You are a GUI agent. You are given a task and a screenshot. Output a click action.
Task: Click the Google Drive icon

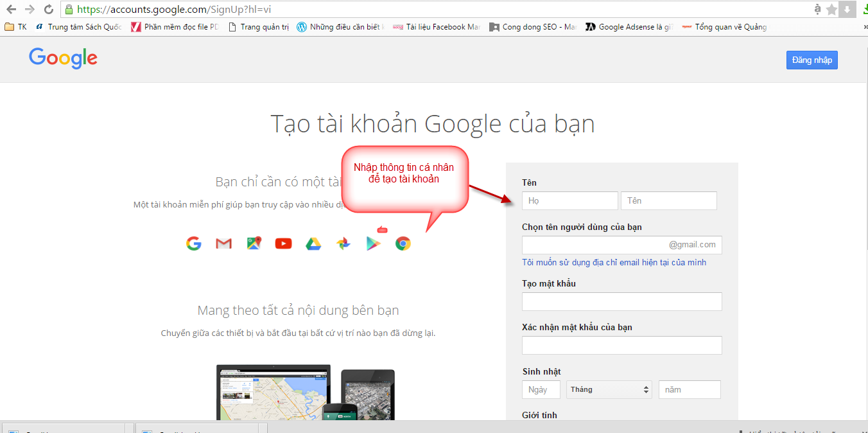(313, 243)
